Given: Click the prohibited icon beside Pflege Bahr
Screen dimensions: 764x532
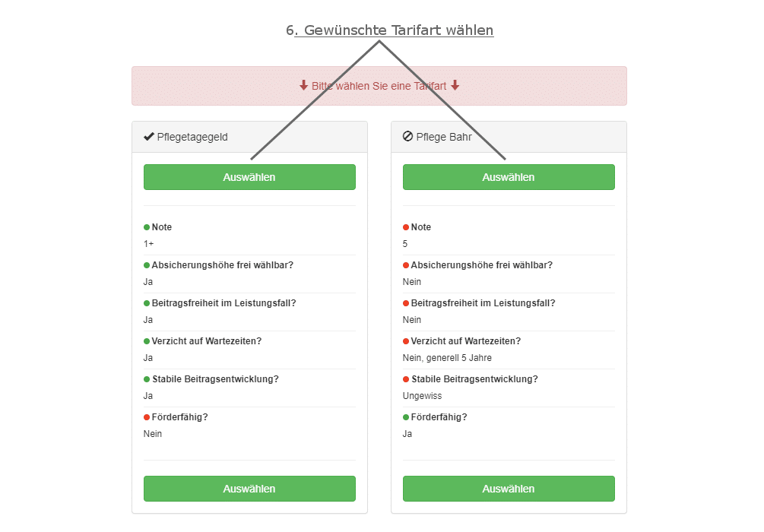Looking at the screenshot, I should point(407,136).
